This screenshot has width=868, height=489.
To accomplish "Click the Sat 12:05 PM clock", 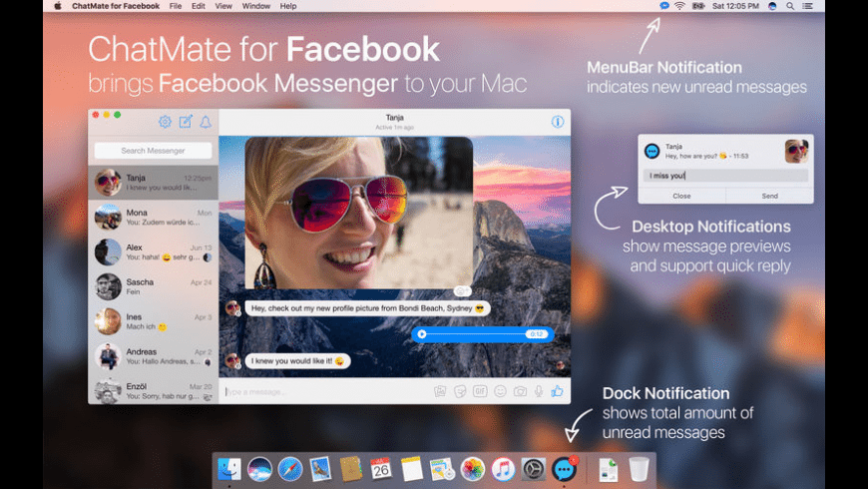I will (735, 6).
